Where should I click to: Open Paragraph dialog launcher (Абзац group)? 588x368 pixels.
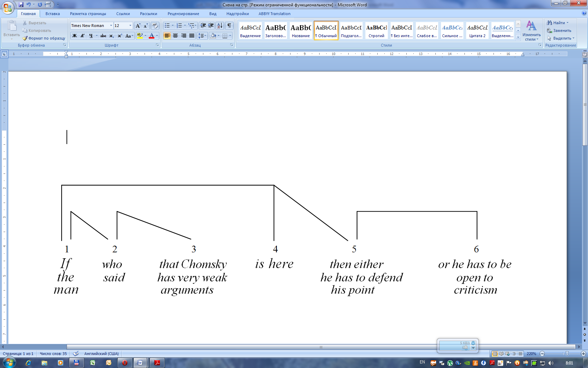point(231,45)
